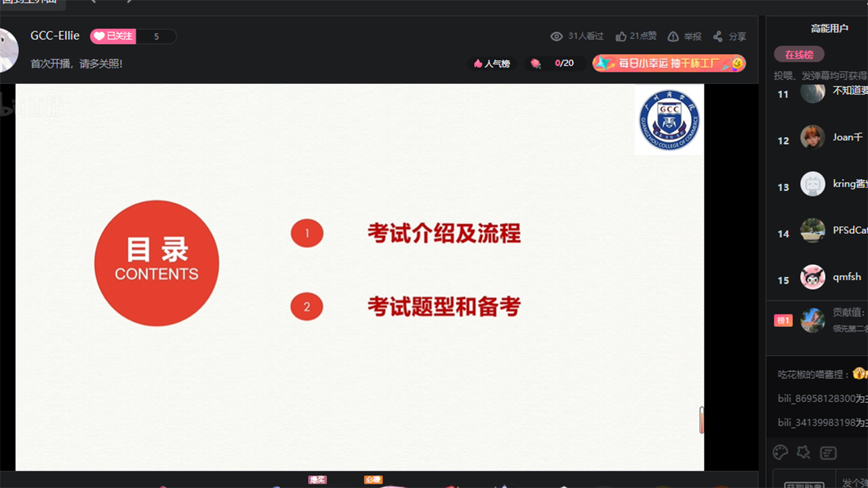Click the report (举报) warning icon
868x488 pixels.
tap(673, 37)
